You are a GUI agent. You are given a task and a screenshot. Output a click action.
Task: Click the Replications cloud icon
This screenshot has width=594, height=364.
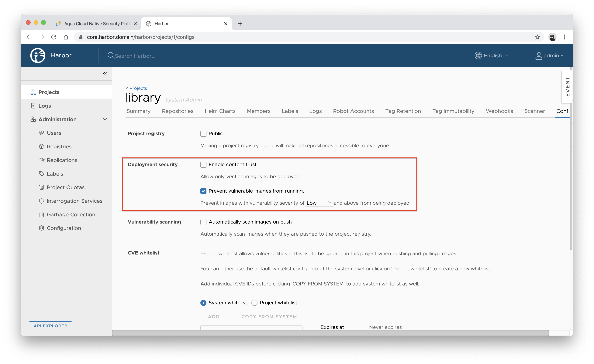tap(41, 160)
